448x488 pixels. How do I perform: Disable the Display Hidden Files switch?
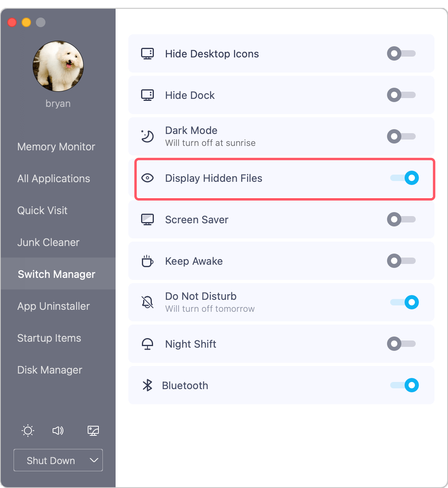[404, 178]
